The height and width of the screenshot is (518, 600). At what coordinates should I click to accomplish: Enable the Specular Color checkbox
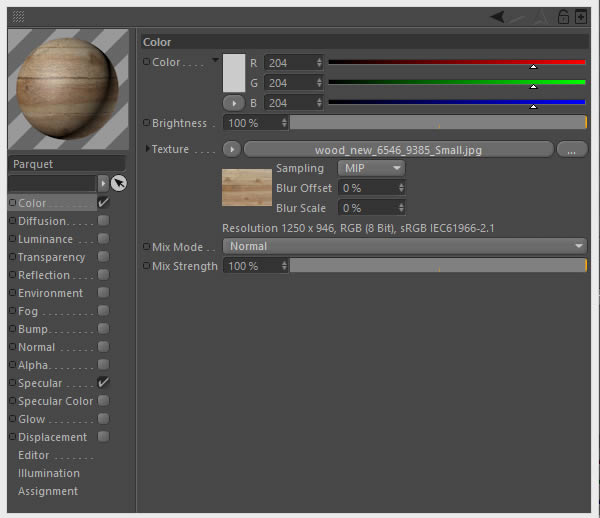click(x=103, y=401)
